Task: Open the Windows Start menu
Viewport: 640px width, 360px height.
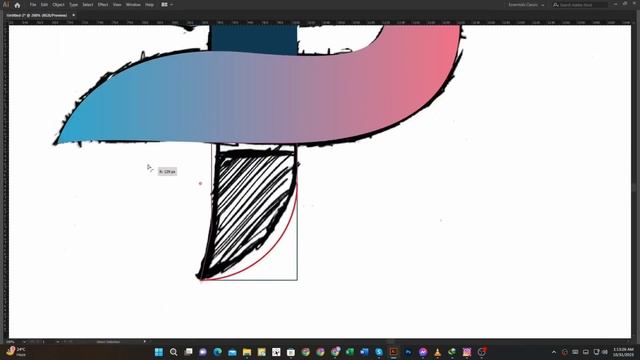Action: 159,352
